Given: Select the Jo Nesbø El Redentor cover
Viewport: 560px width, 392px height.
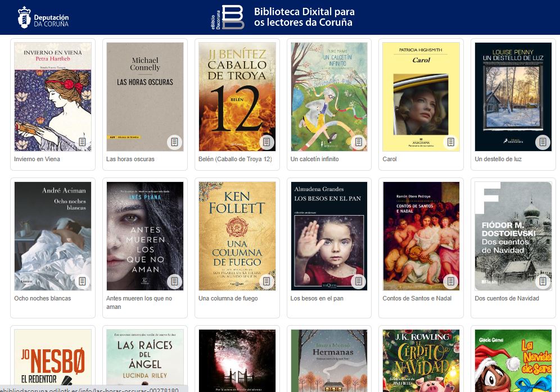Looking at the screenshot, I should click(53, 361).
